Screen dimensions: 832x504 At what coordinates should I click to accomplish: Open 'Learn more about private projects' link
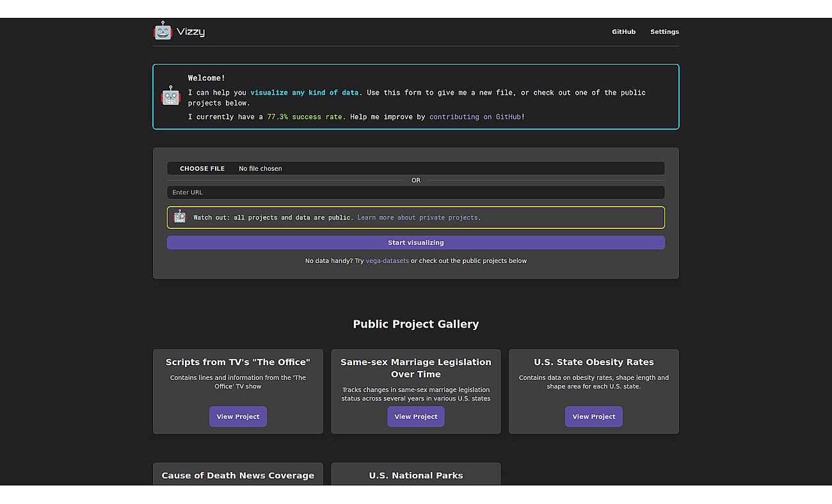point(418,217)
